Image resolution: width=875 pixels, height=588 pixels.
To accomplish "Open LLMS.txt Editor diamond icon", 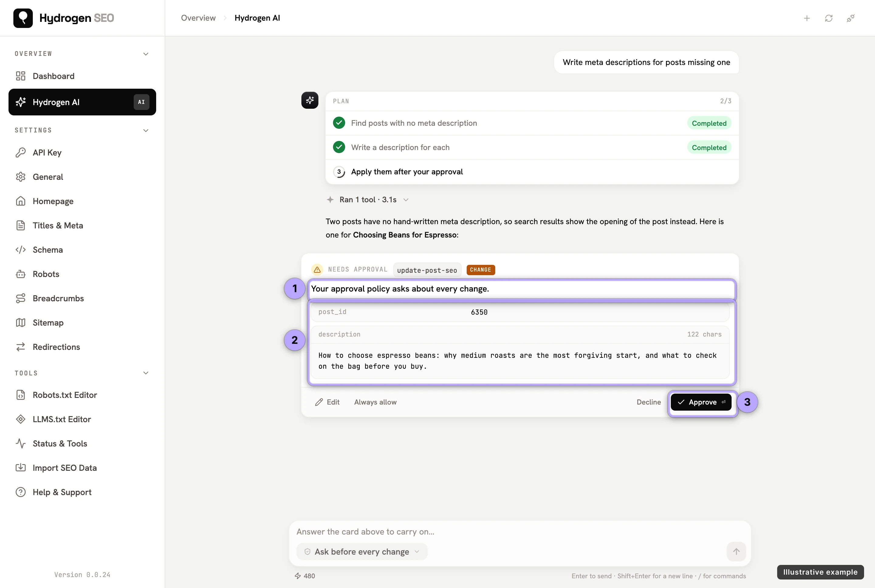I will (x=21, y=419).
